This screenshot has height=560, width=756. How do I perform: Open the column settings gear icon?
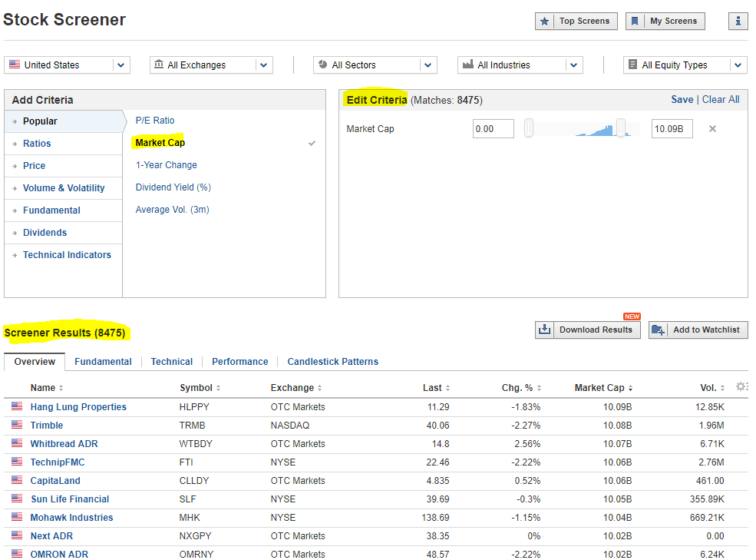point(741,386)
